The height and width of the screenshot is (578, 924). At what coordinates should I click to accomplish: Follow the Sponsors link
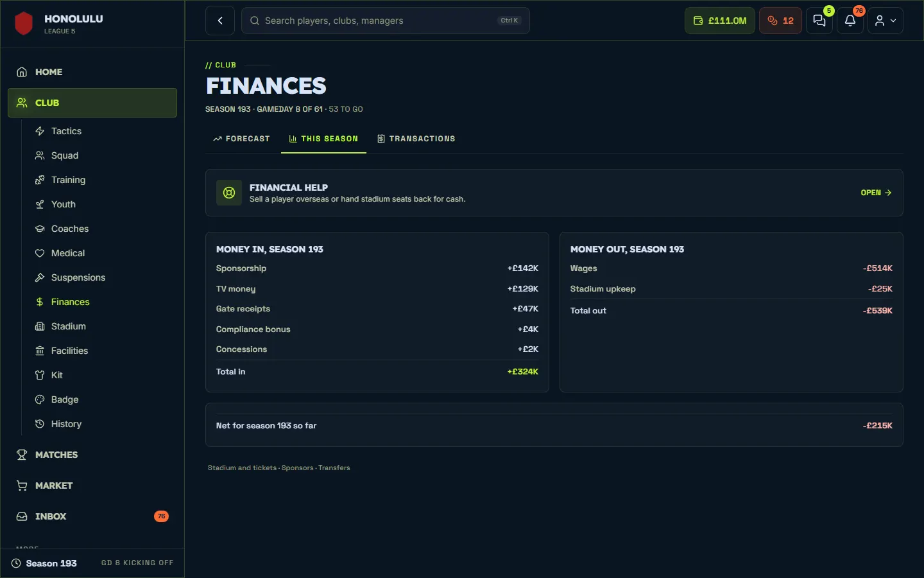tap(297, 468)
